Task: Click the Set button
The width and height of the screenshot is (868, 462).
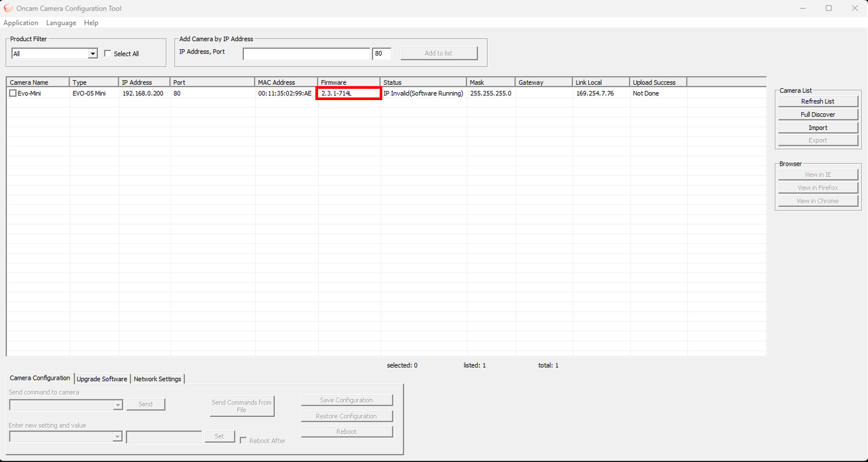Action: [x=219, y=436]
